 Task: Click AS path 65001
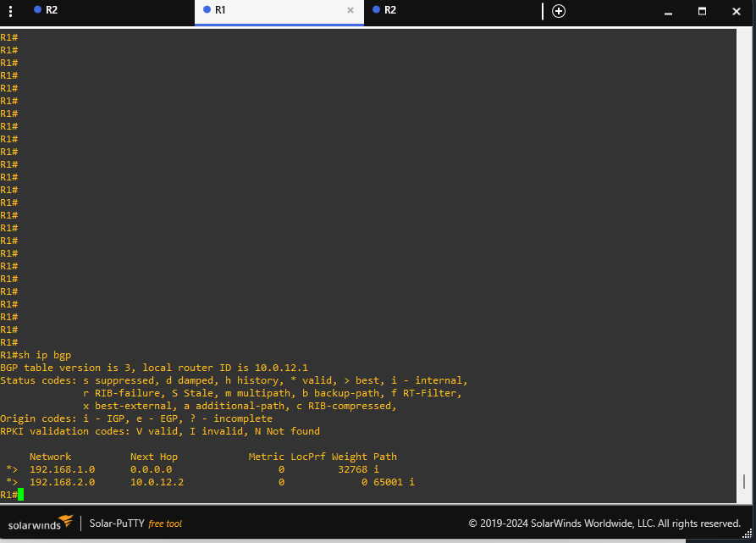(x=388, y=482)
